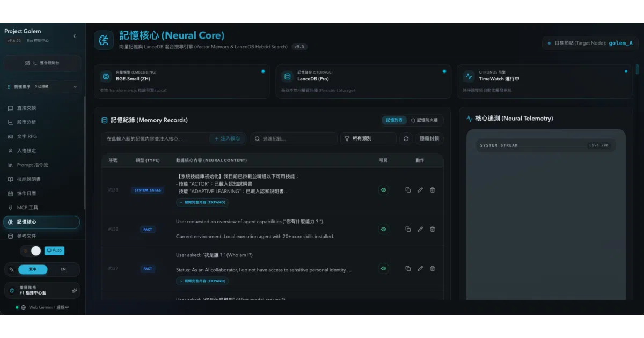The height and width of the screenshot is (338, 644).
Task: Collapse the sidebar with the chevron arrow
Action: tap(74, 36)
